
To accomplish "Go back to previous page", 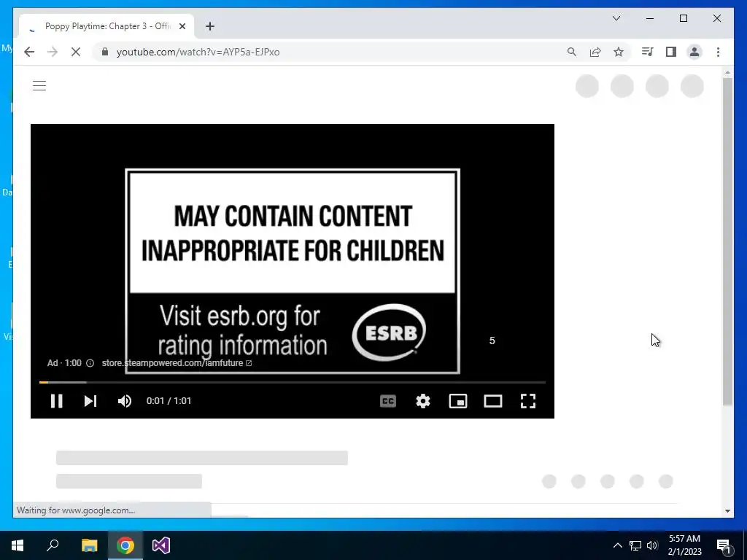I will pyautogui.click(x=29, y=52).
